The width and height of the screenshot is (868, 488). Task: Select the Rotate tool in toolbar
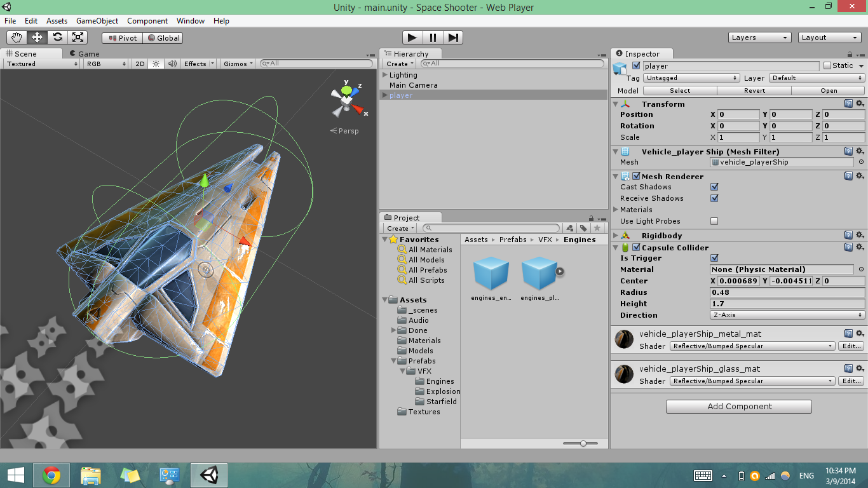point(57,37)
